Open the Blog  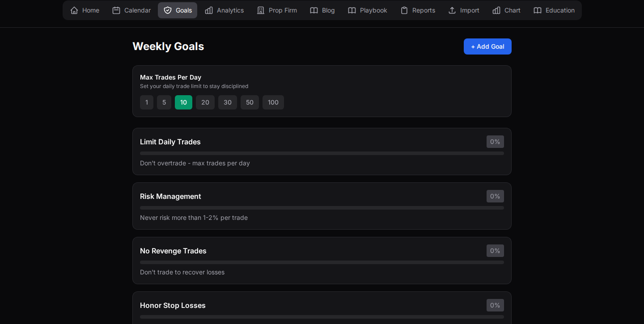(x=322, y=10)
